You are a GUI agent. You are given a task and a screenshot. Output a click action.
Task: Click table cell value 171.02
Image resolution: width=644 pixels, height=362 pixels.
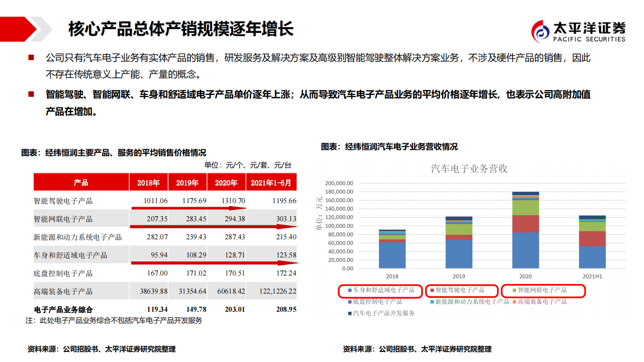point(196,273)
